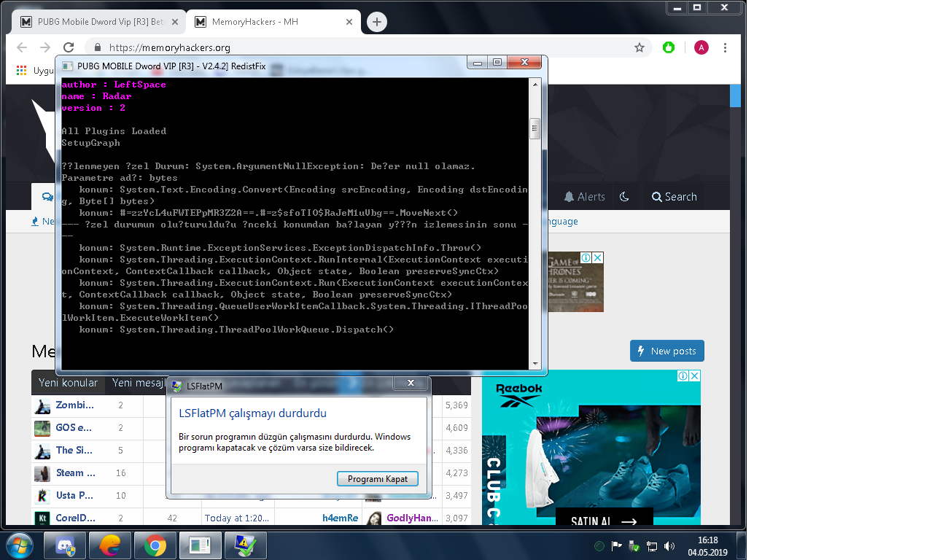Image resolution: width=929 pixels, height=560 pixels.
Task: Close the LSFlatPM error dialog
Action: click(410, 383)
